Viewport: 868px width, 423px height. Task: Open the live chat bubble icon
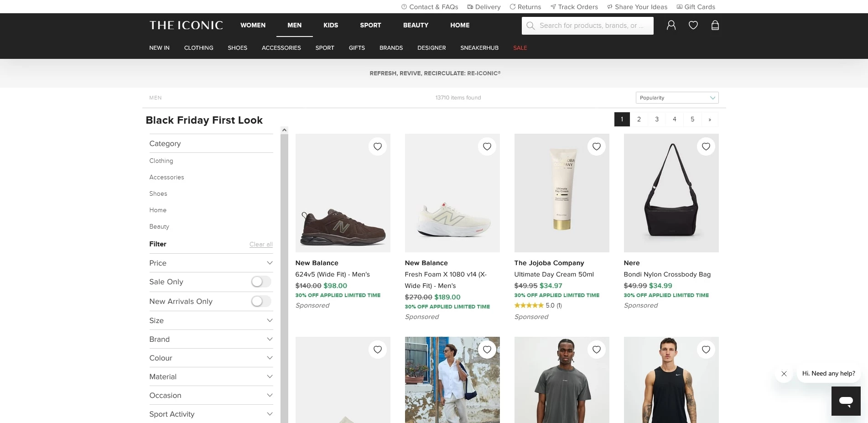846,401
